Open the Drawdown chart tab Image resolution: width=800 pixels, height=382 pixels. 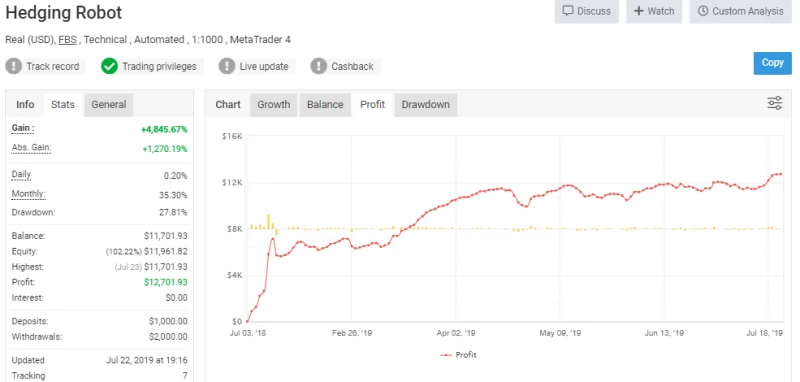(426, 105)
